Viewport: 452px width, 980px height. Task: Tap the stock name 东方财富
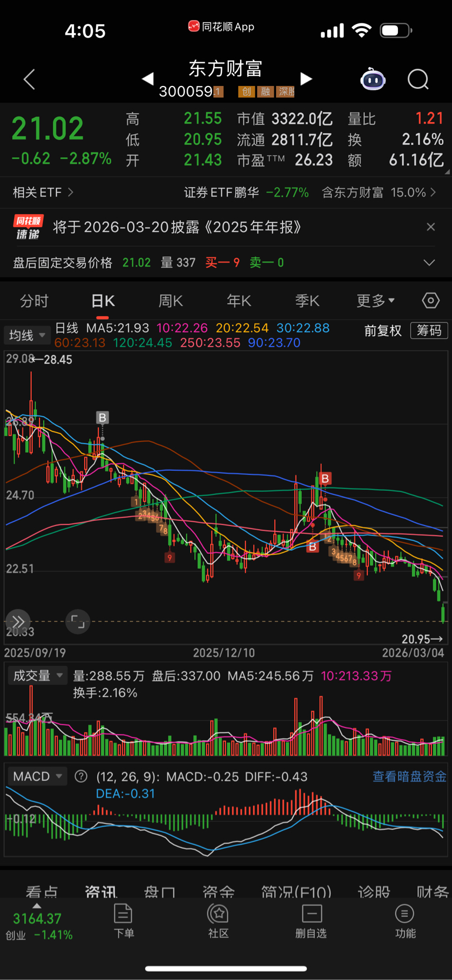pyautogui.click(x=225, y=68)
